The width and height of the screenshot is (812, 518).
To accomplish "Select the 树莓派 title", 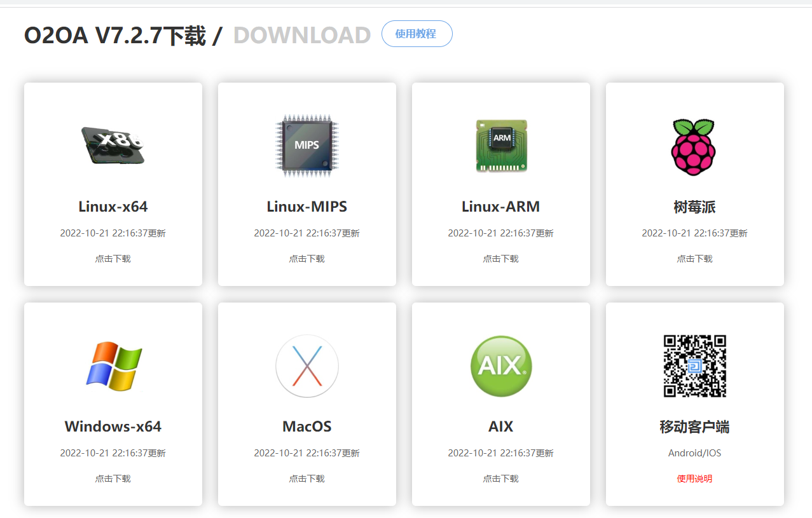I will point(695,207).
